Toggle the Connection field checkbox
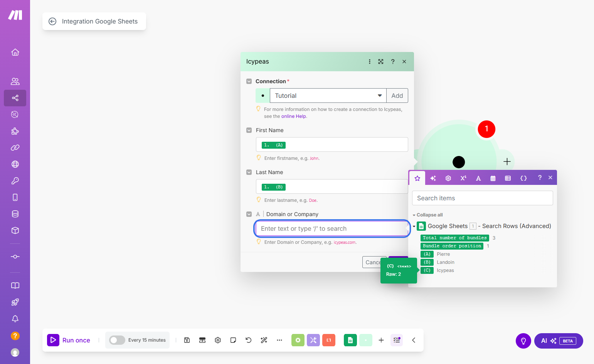594x364 pixels. tap(249, 81)
